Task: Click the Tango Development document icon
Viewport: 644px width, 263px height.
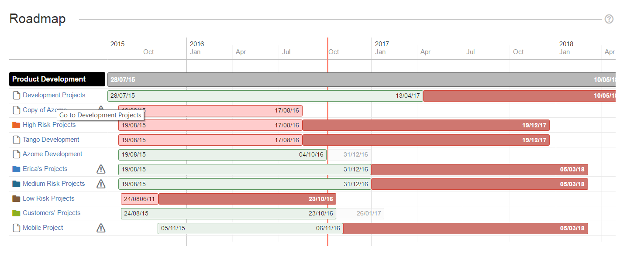Action: coord(16,140)
